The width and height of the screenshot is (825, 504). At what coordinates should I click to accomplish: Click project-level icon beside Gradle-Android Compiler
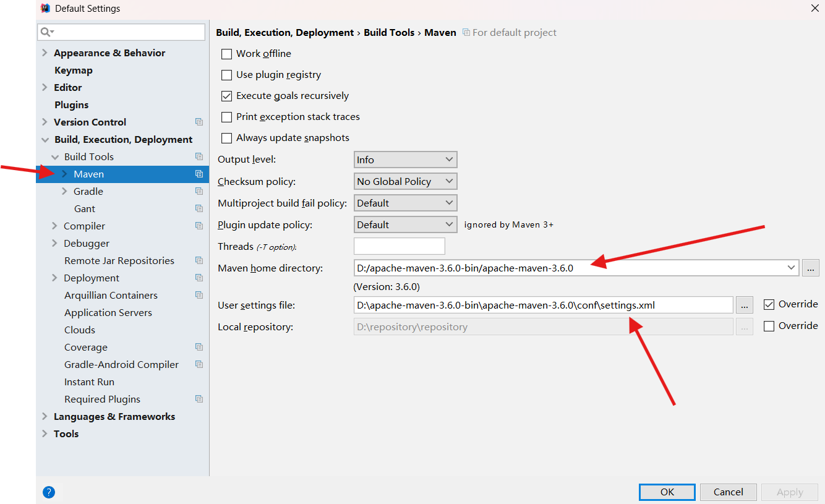pos(199,365)
